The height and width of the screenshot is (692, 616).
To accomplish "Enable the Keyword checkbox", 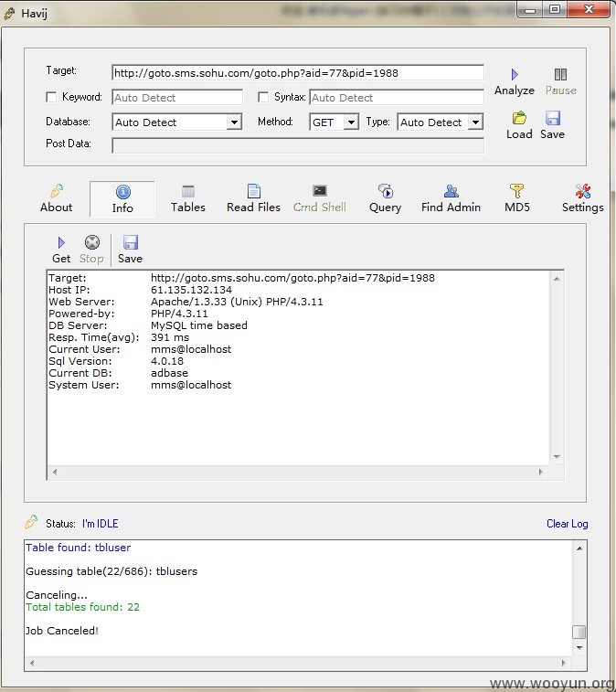I will 51,97.
